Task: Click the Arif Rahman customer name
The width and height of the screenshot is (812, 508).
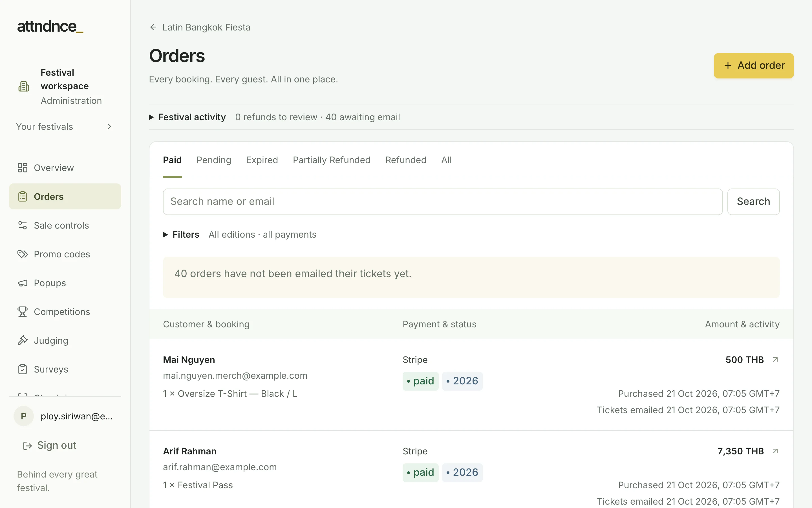Action: pyautogui.click(x=189, y=451)
